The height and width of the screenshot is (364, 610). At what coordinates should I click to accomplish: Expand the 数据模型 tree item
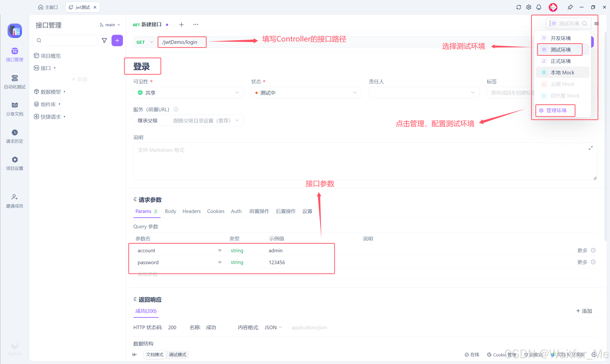(x=65, y=92)
